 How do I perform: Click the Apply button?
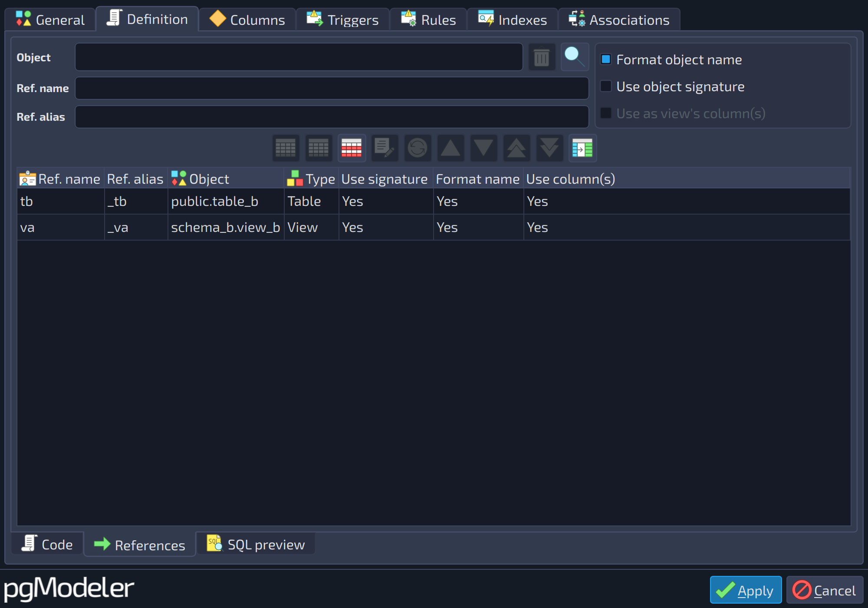[x=746, y=590]
